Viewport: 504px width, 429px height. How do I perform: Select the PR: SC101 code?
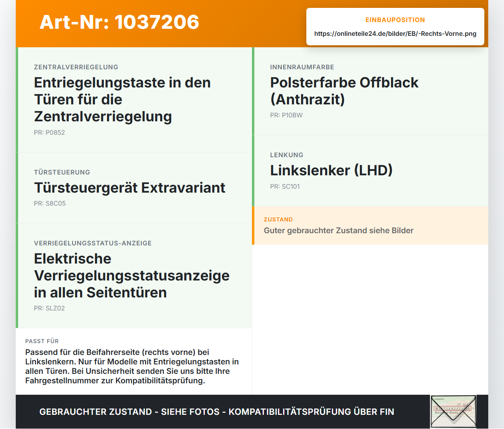pos(285,187)
